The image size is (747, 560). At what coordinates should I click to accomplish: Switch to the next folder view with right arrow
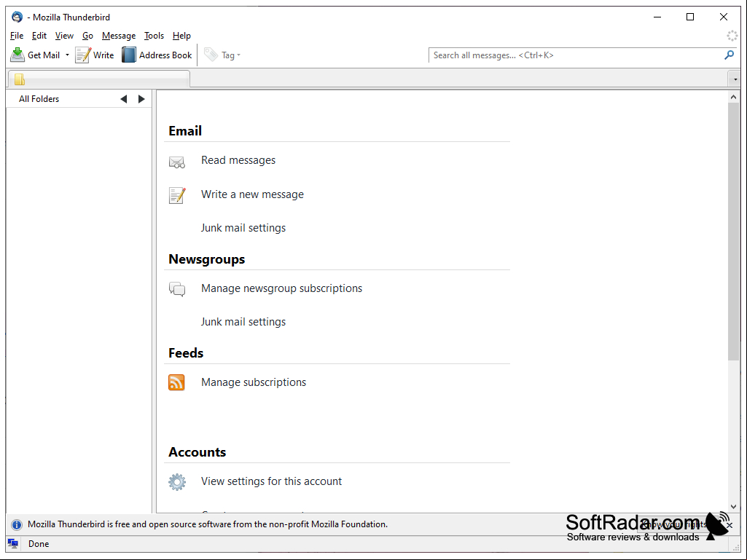tap(141, 99)
